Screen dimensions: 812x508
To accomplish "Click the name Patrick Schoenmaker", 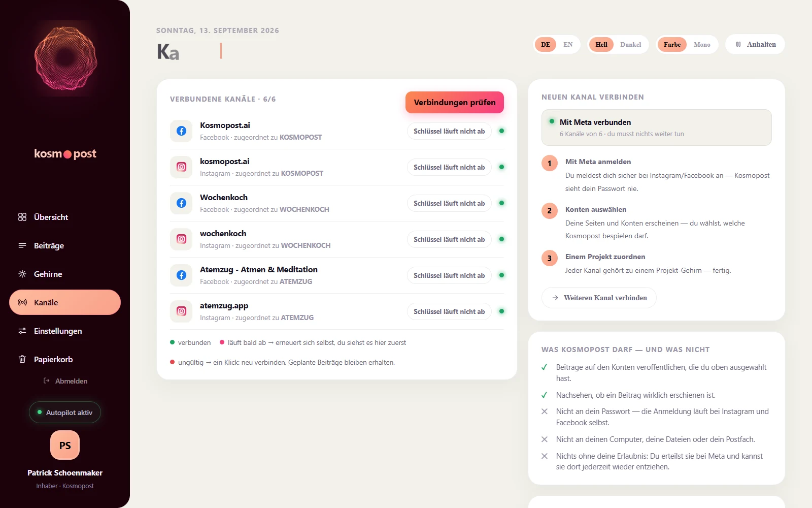I will point(65,472).
